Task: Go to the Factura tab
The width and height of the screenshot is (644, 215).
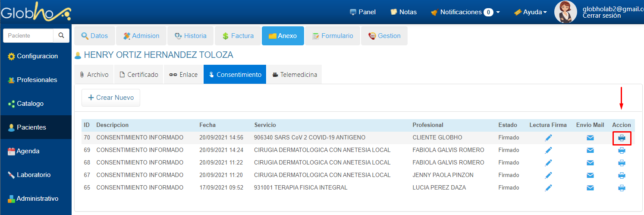Action: coord(238,36)
